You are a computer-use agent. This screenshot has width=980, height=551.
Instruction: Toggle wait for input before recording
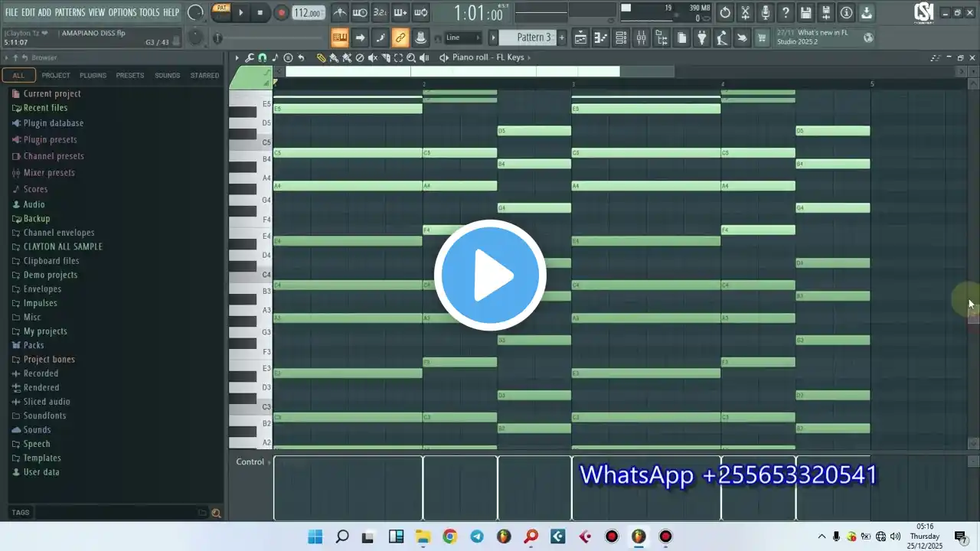point(360,12)
